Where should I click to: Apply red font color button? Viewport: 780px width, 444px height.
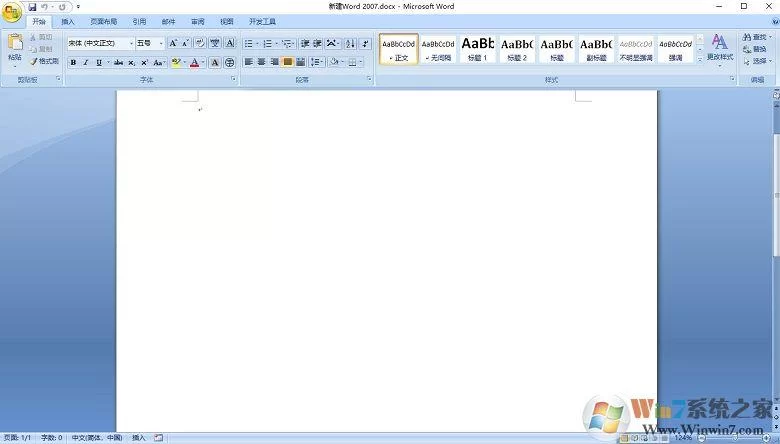point(195,63)
